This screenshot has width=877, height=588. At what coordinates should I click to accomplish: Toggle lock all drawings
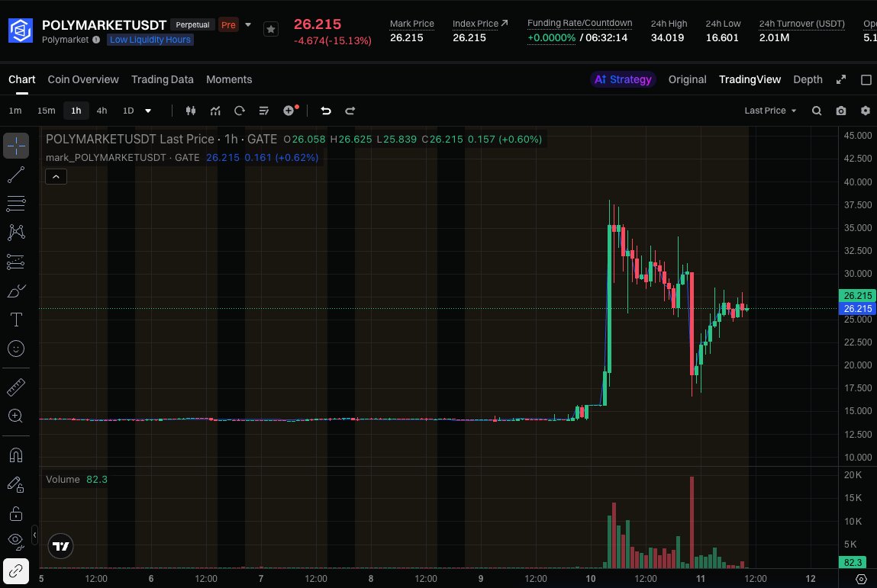point(16,513)
